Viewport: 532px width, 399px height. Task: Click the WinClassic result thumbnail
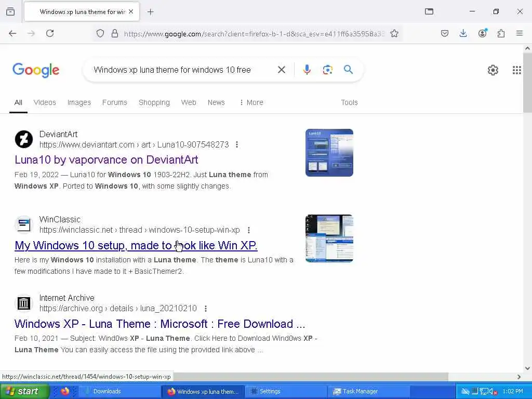[329, 238]
